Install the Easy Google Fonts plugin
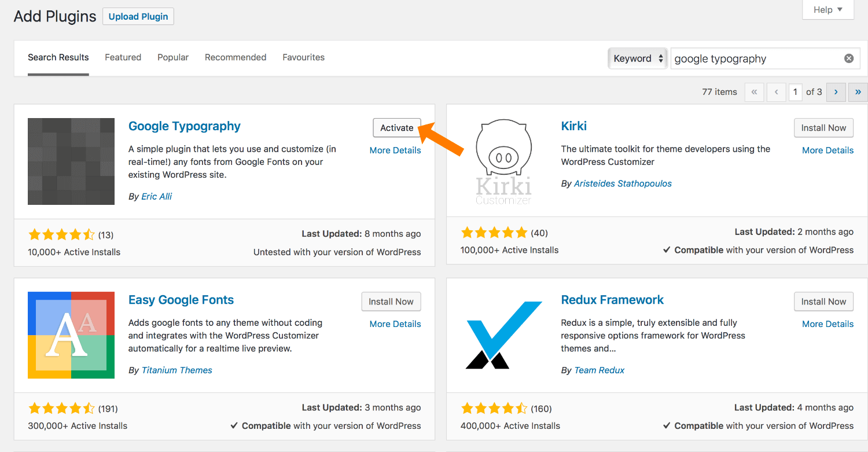The width and height of the screenshot is (868, 452). click(391, 302)
